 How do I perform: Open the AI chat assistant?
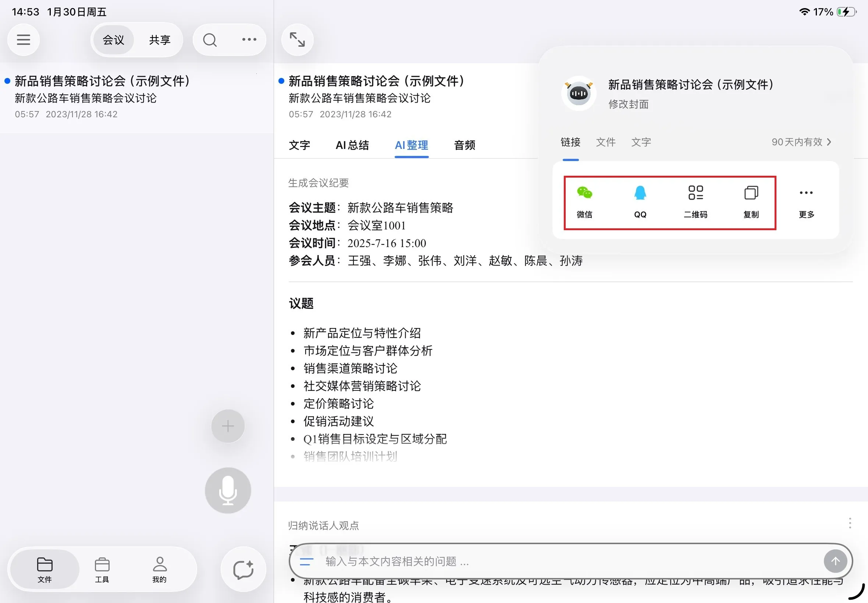(x=243, y=570)
